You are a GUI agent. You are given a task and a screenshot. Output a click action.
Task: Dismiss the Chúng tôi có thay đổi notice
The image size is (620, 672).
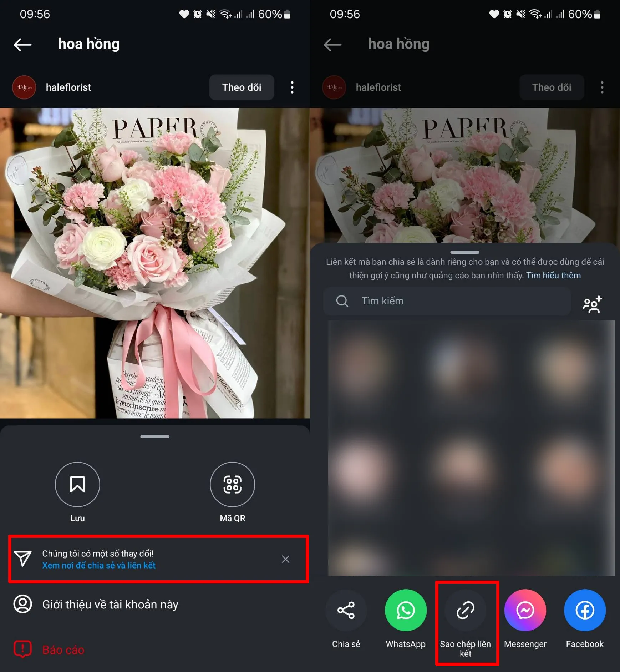click(x=285, y=559)
